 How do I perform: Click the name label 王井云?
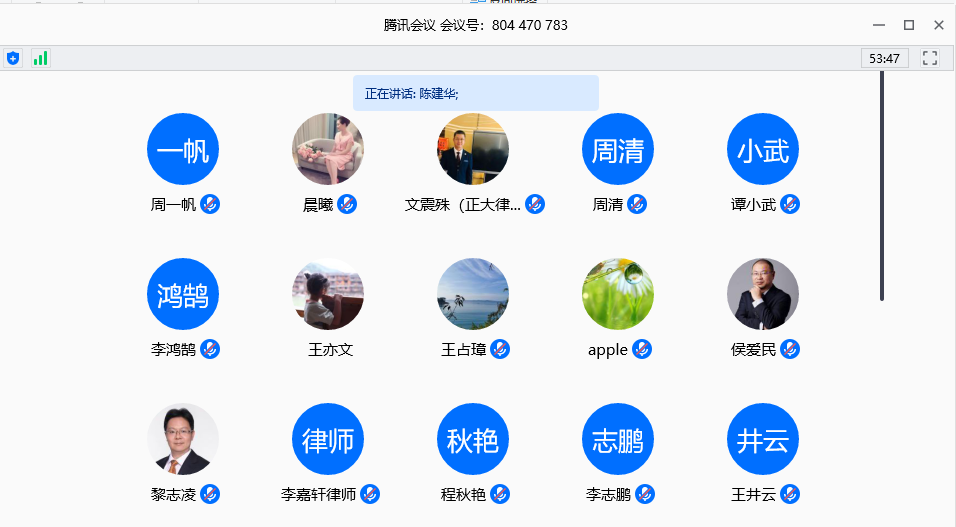click(753, 495)
